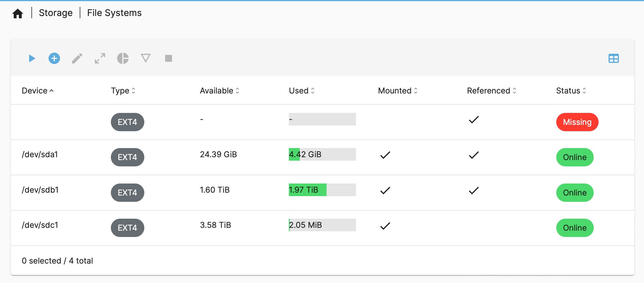Click the resize arrows toolbar icon

pos(100,59)
